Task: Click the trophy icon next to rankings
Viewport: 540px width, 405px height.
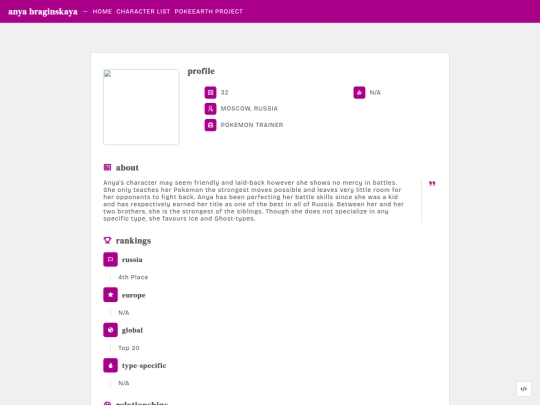Action: [x=107, y=240]
